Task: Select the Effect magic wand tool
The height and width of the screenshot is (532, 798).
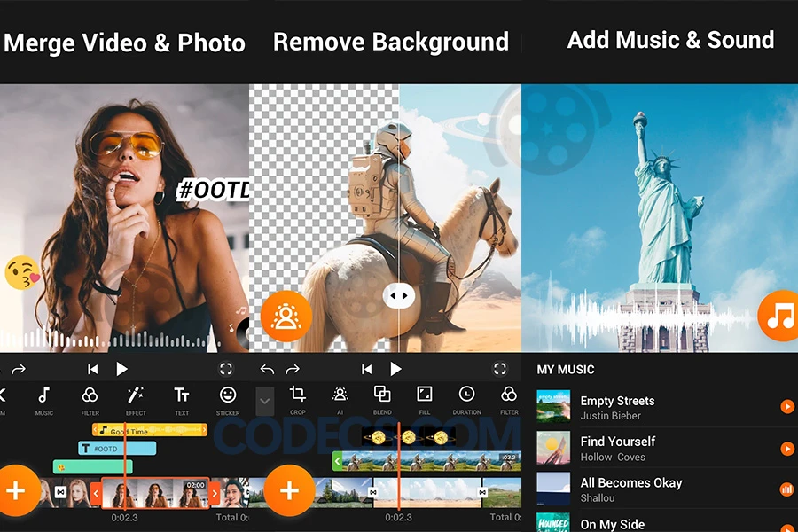Action: click(x=136, y=398)
